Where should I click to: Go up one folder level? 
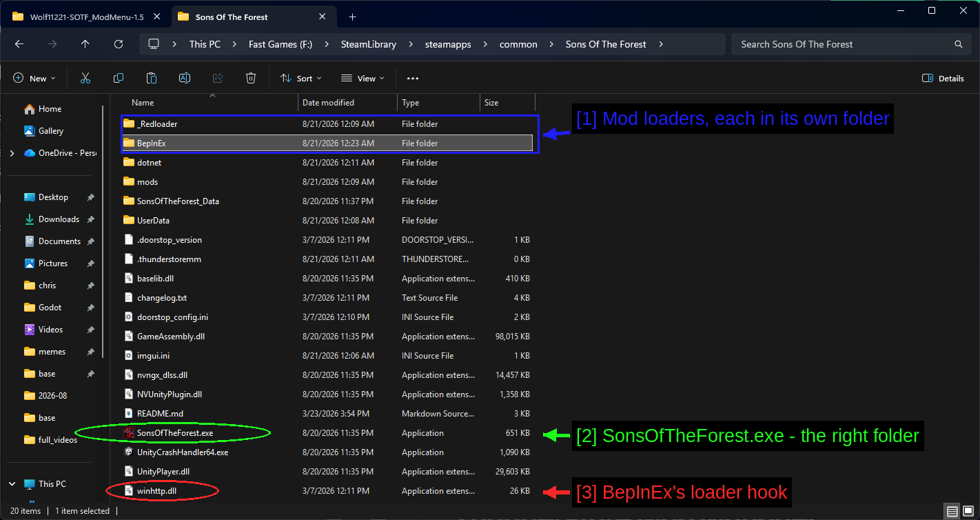85,44
